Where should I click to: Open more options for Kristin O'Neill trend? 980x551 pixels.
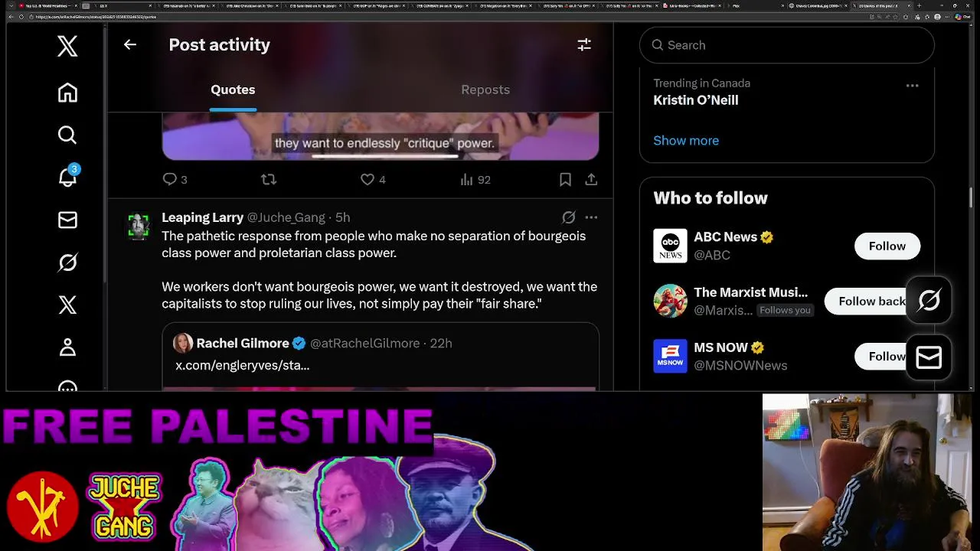(912, 86)
